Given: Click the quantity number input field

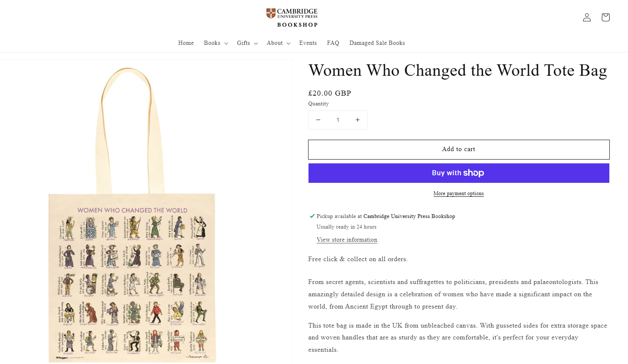Looking at the screenshot, I should [338, 120].
